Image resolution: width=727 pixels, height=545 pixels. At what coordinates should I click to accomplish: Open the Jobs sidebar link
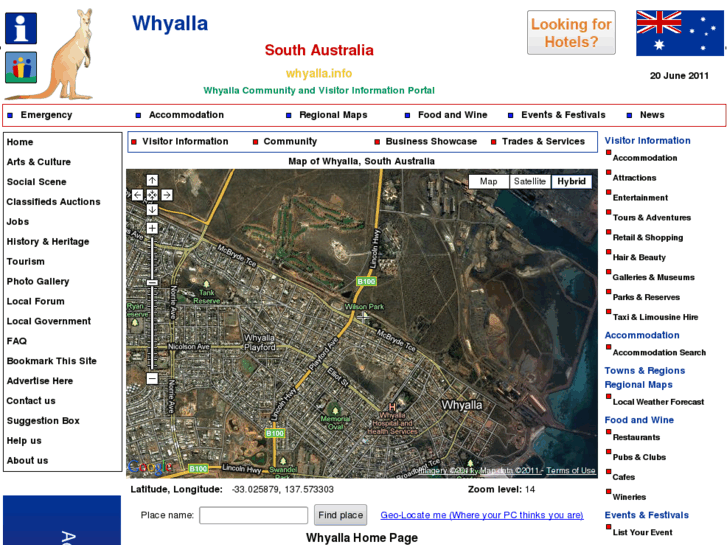pyautogui.click(x=18, y=222)
